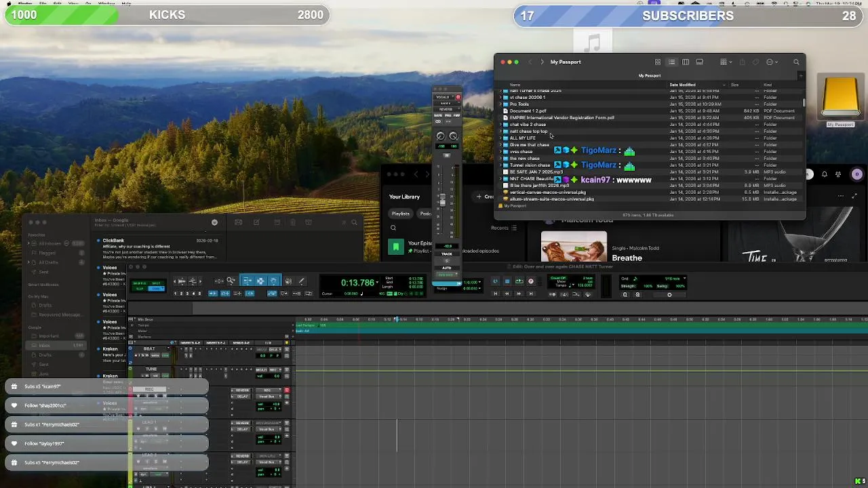Open the Finder search field icon
Viewport: 868px width, 488px height.
796,62
